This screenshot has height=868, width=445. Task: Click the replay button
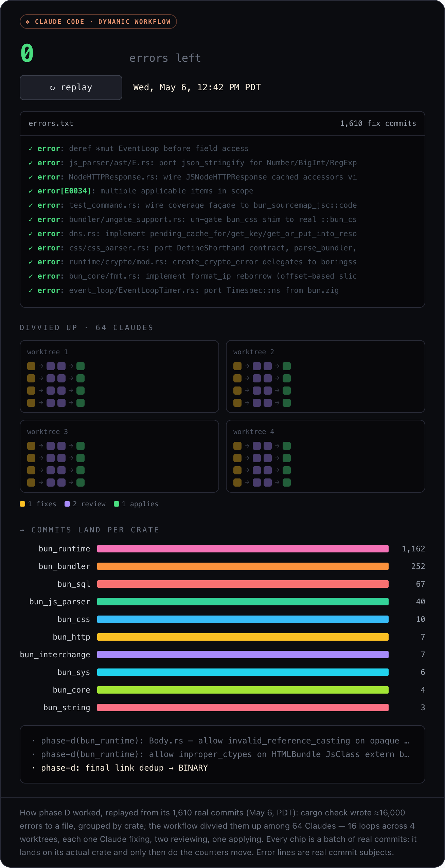71,88
